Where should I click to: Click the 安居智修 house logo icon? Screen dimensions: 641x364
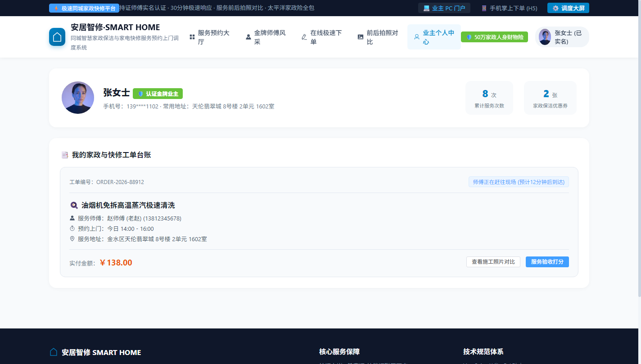57,37
